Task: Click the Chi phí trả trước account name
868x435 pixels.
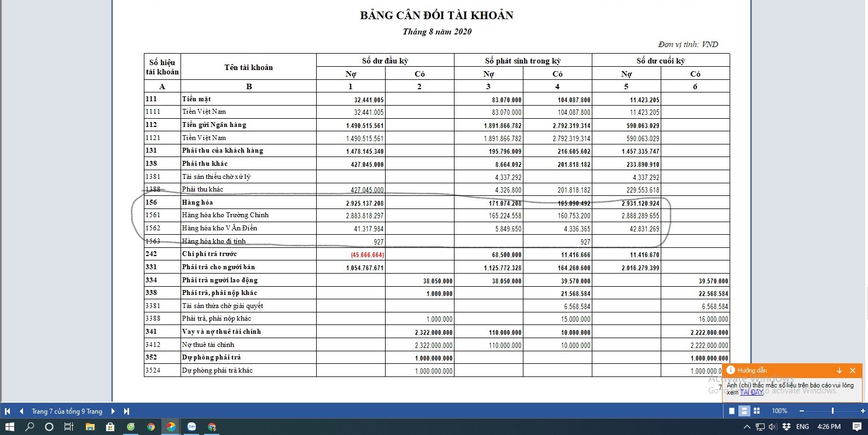Action: point(248,254)
